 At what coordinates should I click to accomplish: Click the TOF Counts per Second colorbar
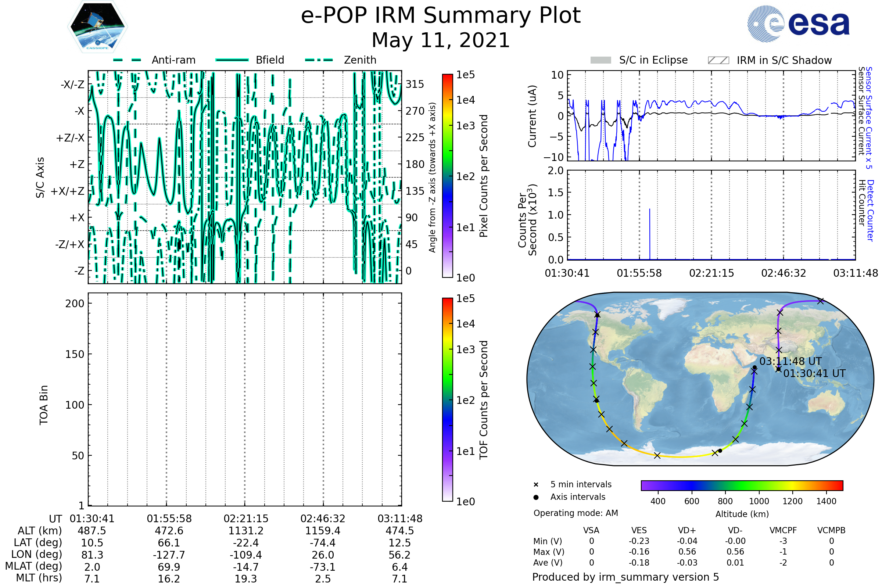(447, 399)
